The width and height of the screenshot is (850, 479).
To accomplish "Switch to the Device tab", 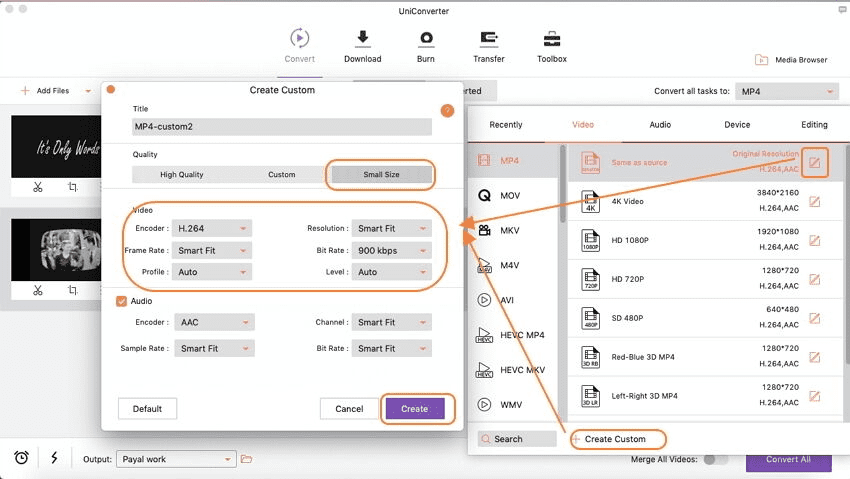I will (x=737, y=125).
